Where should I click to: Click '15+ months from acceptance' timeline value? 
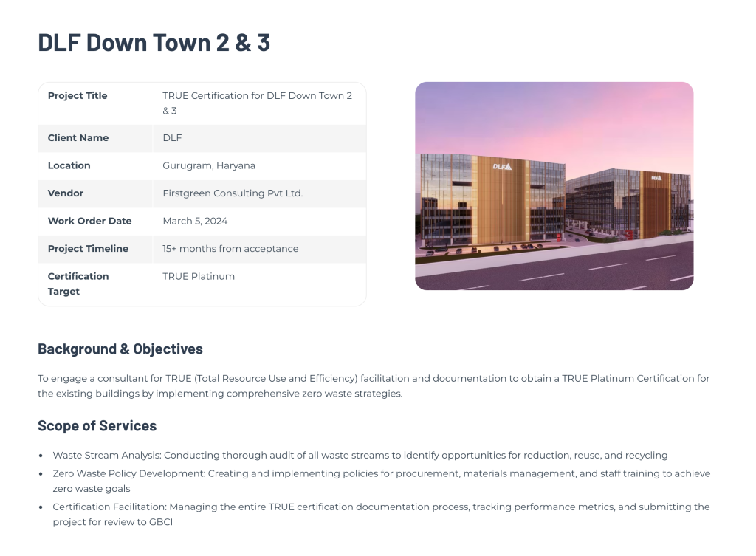tap(230, 249)
